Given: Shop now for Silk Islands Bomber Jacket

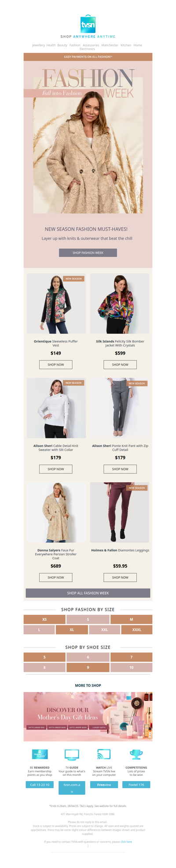Looking at the screenshot, I should [x=120, y=365].
